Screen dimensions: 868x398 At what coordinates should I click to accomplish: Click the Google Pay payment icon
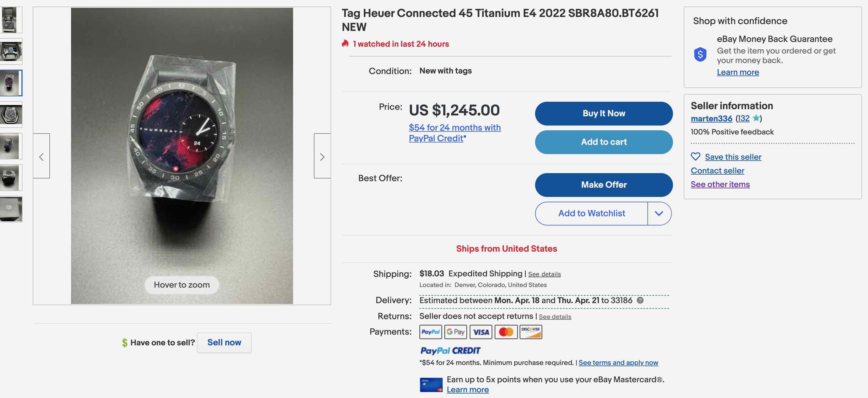tap(456, 332)
